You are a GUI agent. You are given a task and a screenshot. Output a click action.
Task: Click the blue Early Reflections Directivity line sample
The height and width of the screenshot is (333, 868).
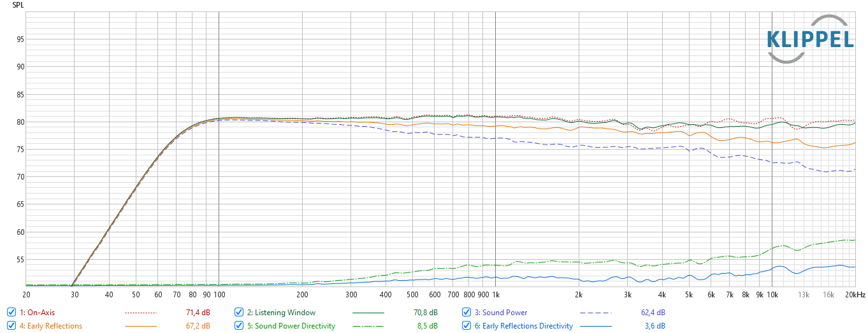[x=595, y=326]
